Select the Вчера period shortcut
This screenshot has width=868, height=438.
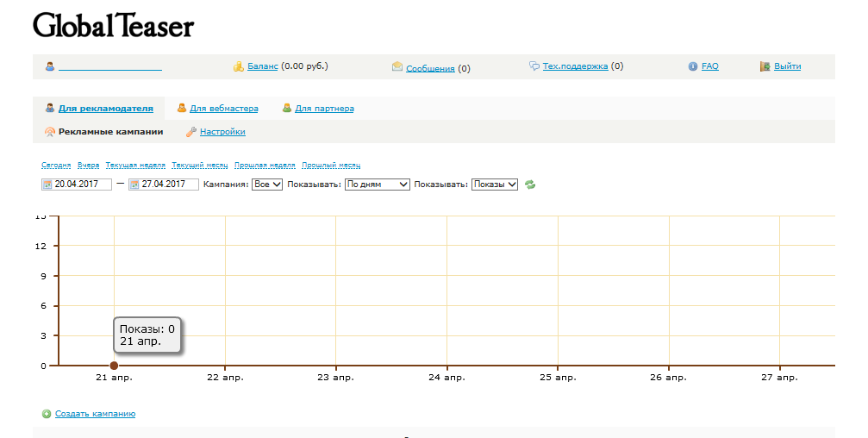click(x=89, y=165)
